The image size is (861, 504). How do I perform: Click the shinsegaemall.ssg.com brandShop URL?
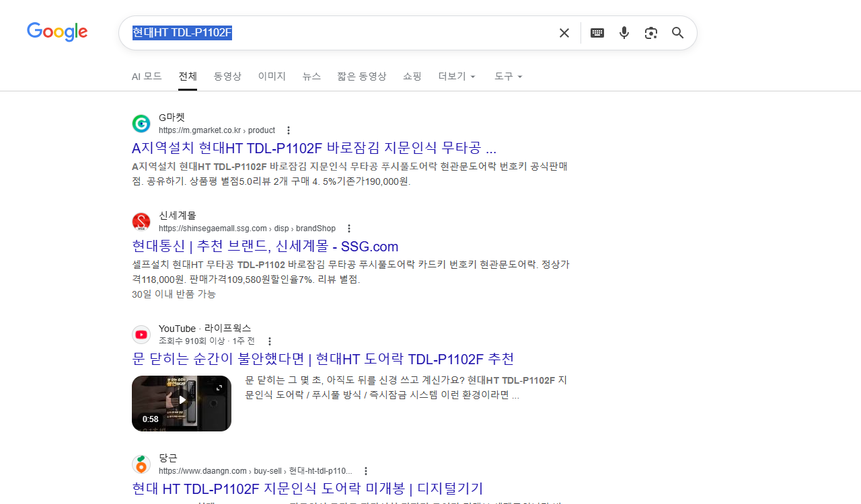tap(247, 228)
